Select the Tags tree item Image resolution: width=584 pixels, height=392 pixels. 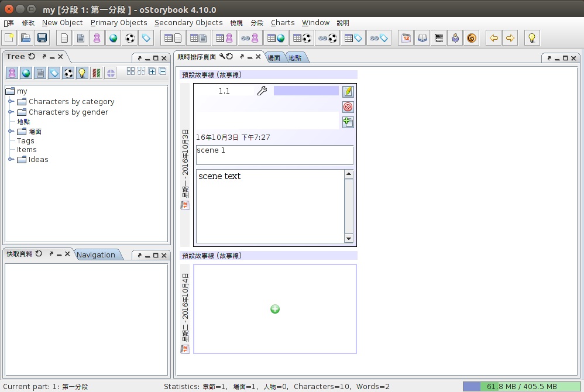pyautogui.click(x=25, y=141)
